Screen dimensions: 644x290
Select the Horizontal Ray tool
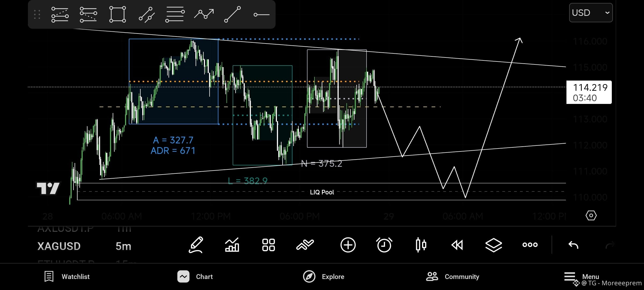(261, 15)
